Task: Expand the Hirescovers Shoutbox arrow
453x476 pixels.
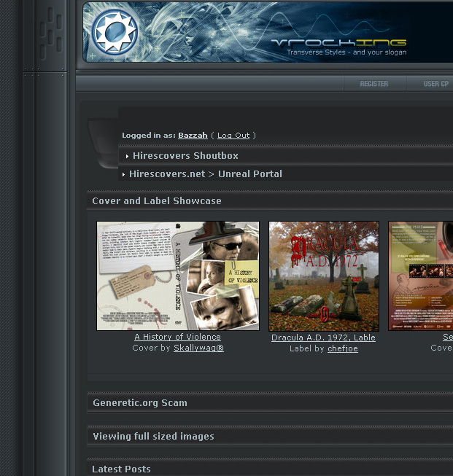Action: pos(127,156)
